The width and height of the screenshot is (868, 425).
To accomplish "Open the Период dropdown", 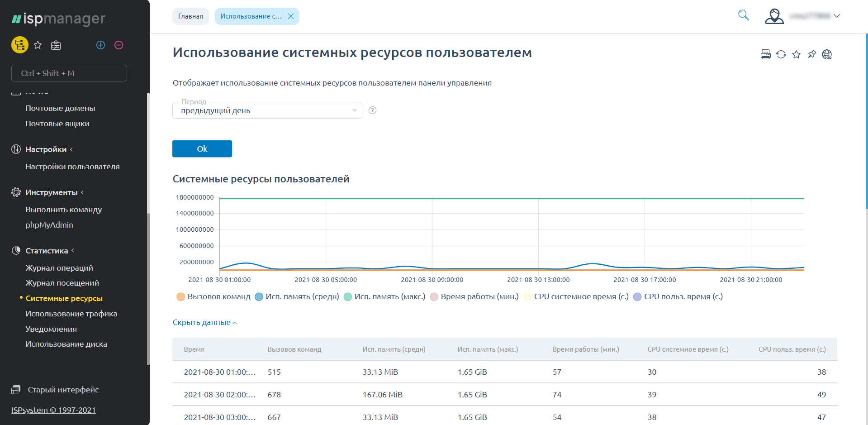I will (267, 110).
